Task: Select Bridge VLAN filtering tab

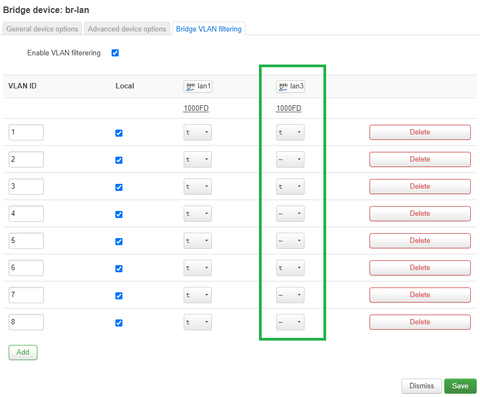Action: click(x=209, y=29)
